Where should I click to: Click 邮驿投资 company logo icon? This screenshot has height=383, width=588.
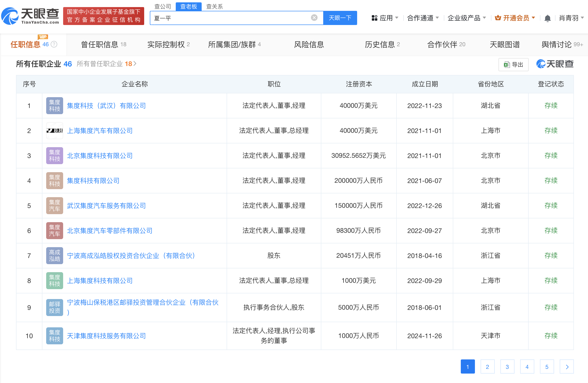[x=55, y=307]
